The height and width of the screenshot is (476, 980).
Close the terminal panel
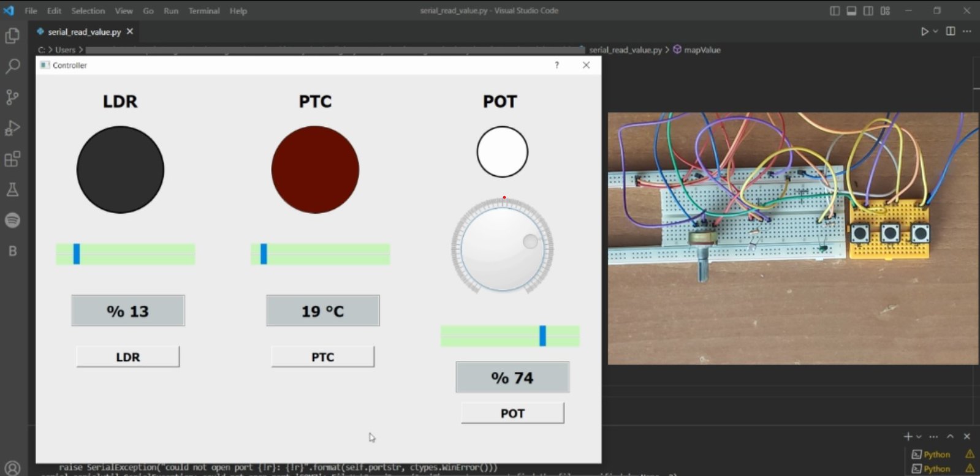coord(967,436)
